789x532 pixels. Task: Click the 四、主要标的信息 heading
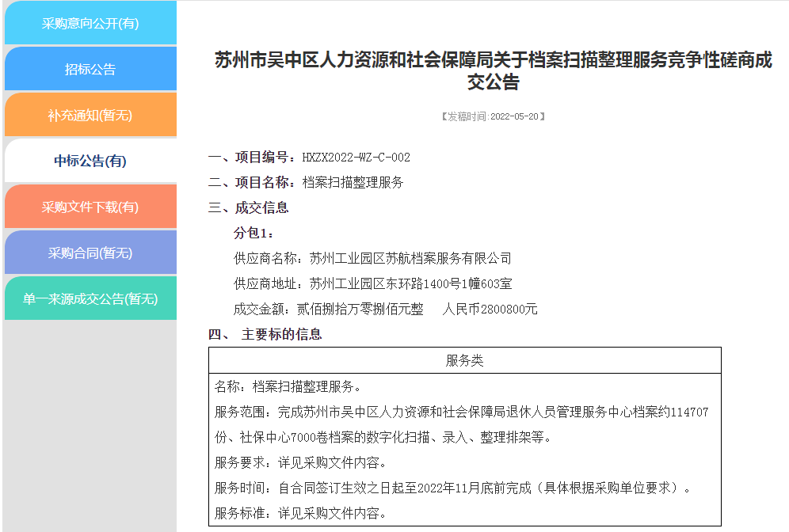click(265, 335)
